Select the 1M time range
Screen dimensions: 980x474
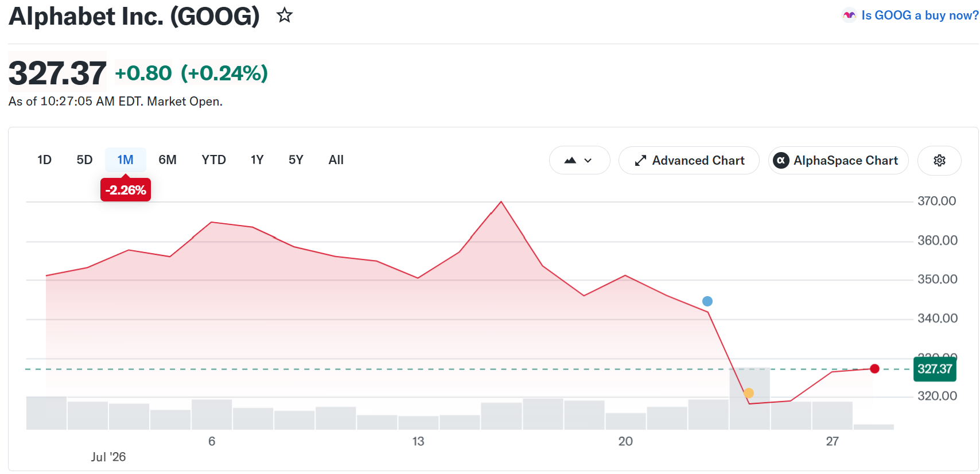click(x=125, y=160)
